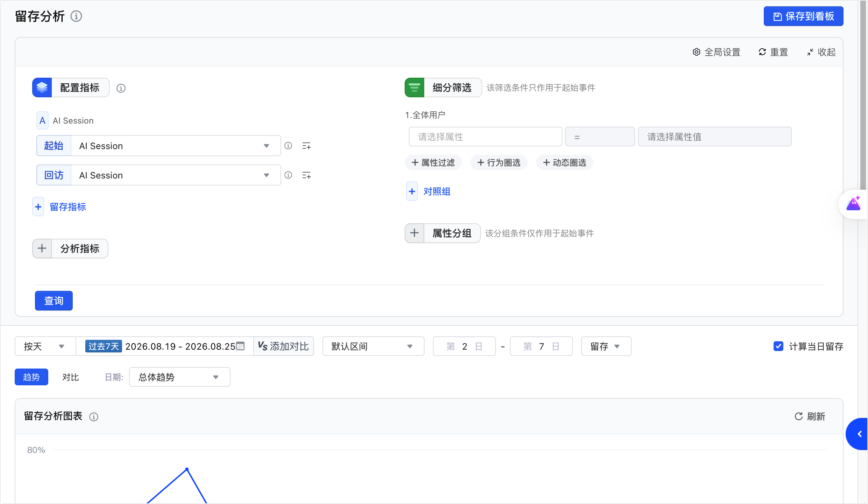Click 请选择属性值 input field

click(715, 136)
